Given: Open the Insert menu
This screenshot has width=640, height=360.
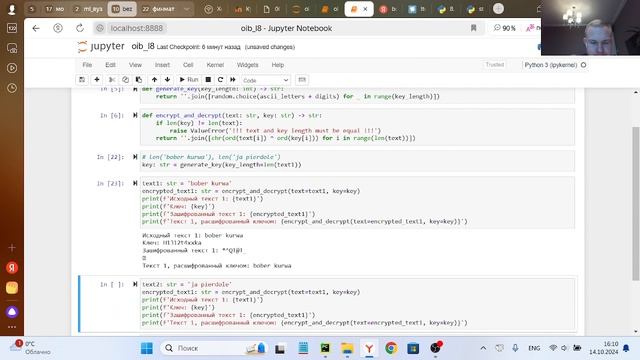Looking at the screenshot, I should click(162, 65).
